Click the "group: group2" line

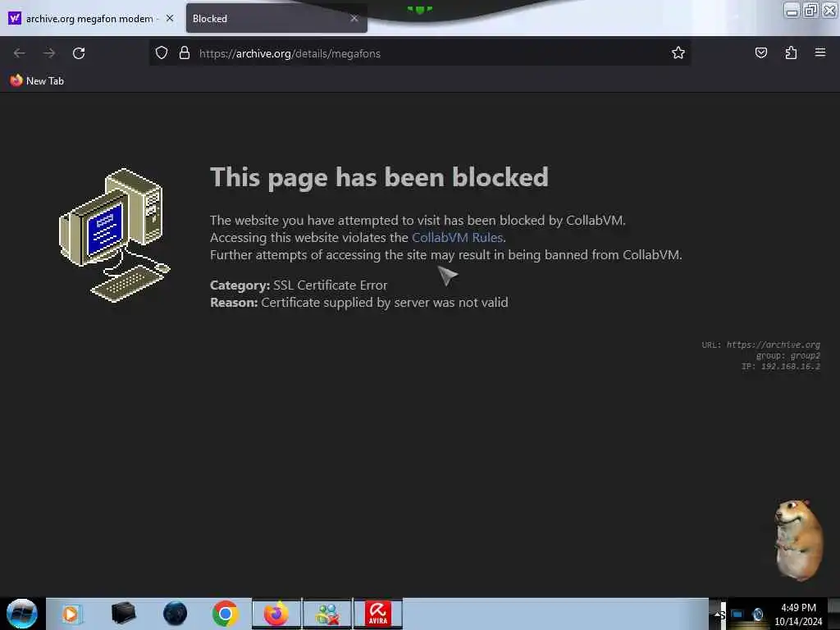(788, 356)
